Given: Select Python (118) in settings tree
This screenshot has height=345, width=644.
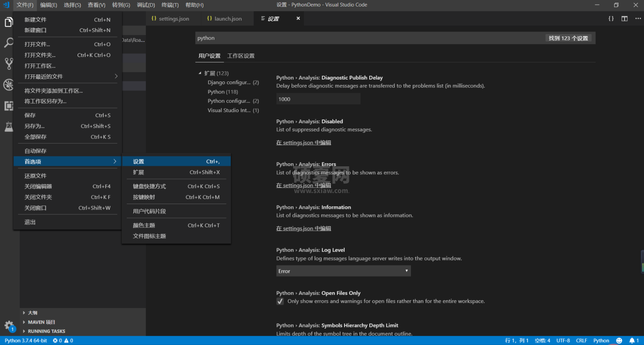Looking at the screenshot, I should coord(223,92).
